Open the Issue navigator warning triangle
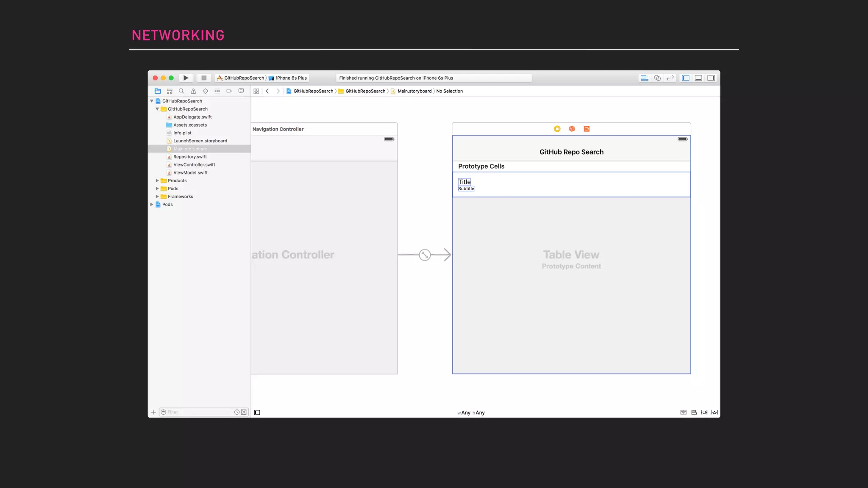 pyautogui.click(x=193, y=91)
